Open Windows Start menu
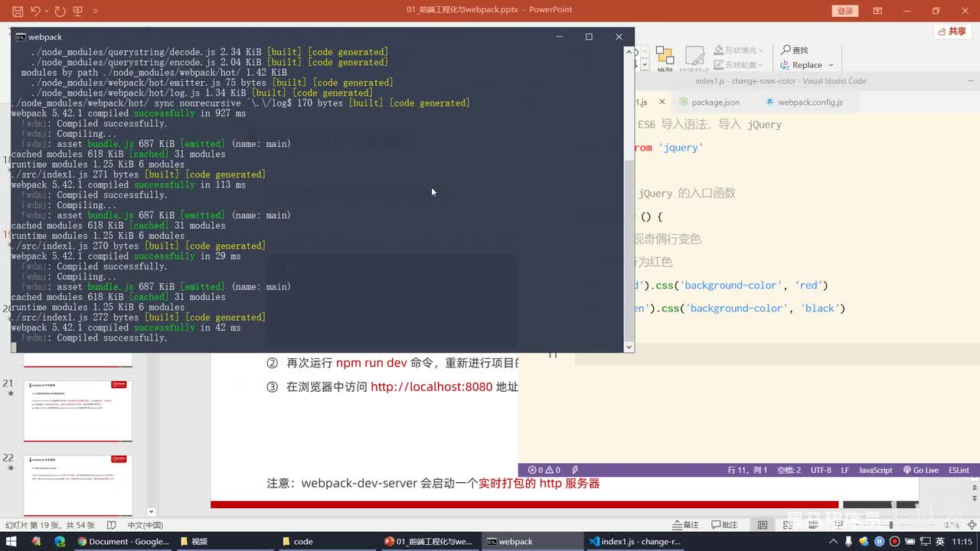The height and width of the screenshot is (551, 980). [11, 541]
